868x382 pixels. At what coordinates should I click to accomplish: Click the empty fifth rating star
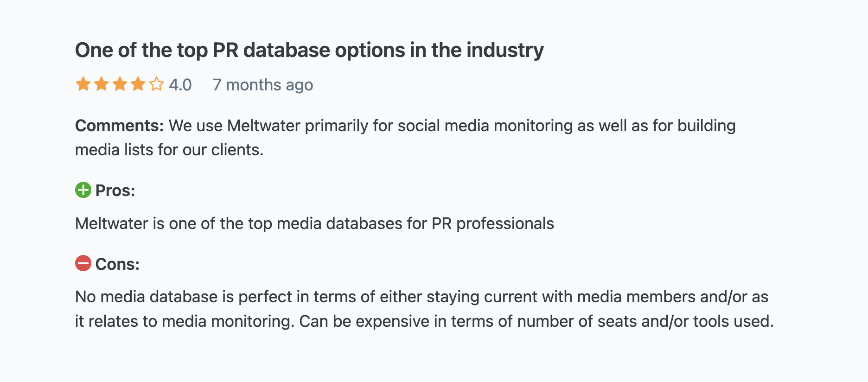pyautogui.click(x=156, y=84)
